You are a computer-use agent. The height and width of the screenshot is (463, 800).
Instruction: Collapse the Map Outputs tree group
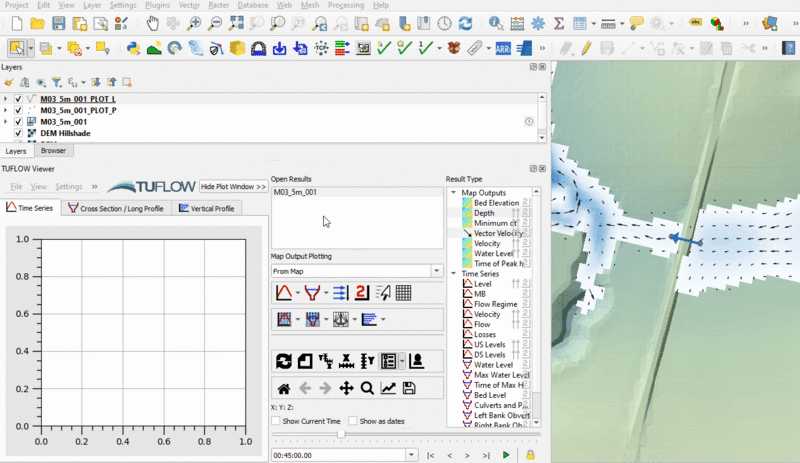click(454, 193)
